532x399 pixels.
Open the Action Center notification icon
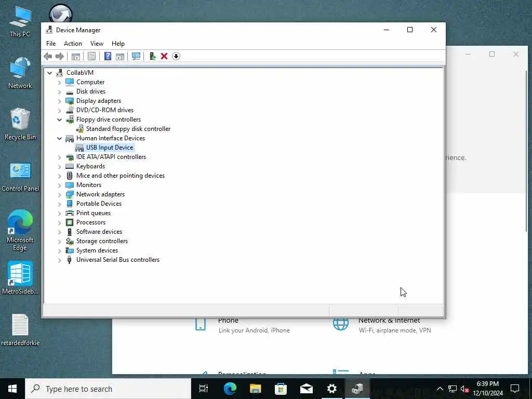515,389
